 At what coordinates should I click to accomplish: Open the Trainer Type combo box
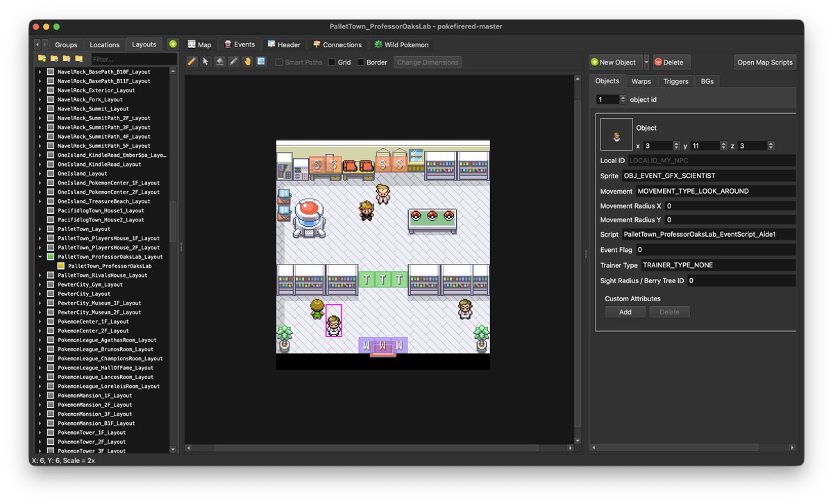point(718,265)
